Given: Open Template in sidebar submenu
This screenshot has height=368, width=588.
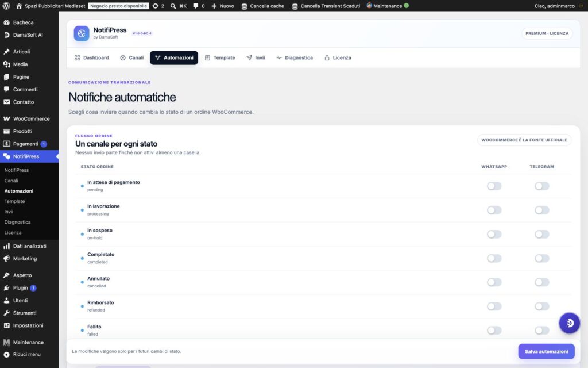Looking at the screenshot, I should [x=14, y=201].
